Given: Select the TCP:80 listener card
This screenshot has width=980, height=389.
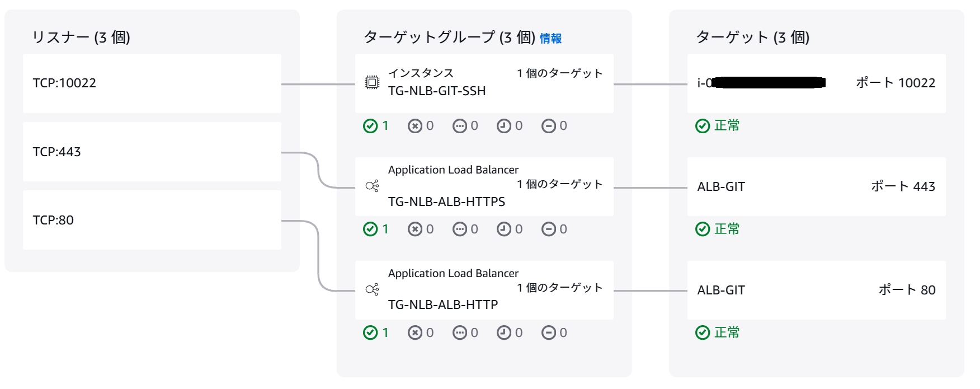Looking at the screenshot, I should tap(152, 220).
